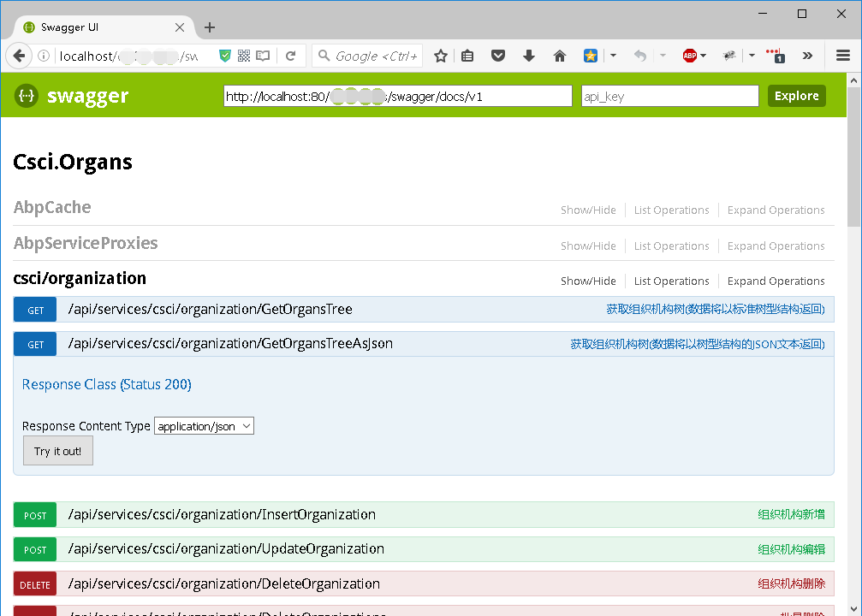
Task: Open the ABP icon dropdown arrow
Action: 703,56
